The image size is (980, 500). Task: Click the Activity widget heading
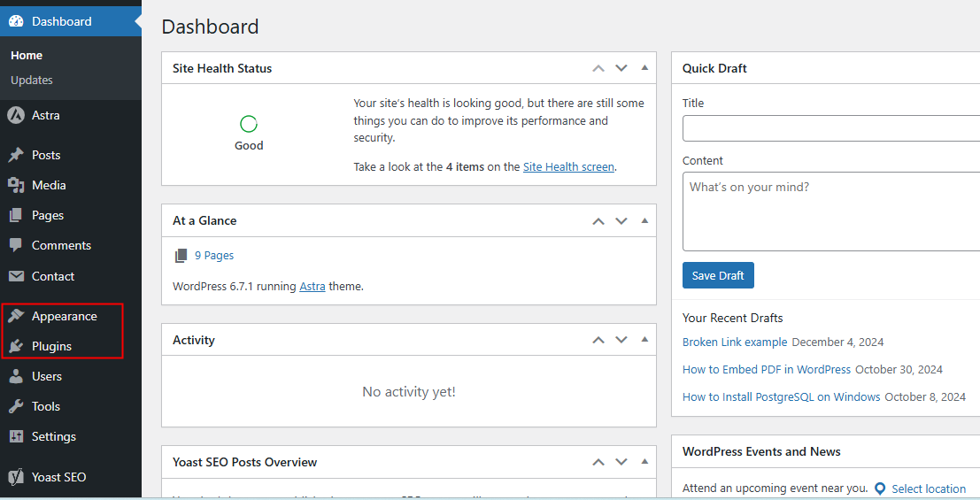(x=194, y=340)
